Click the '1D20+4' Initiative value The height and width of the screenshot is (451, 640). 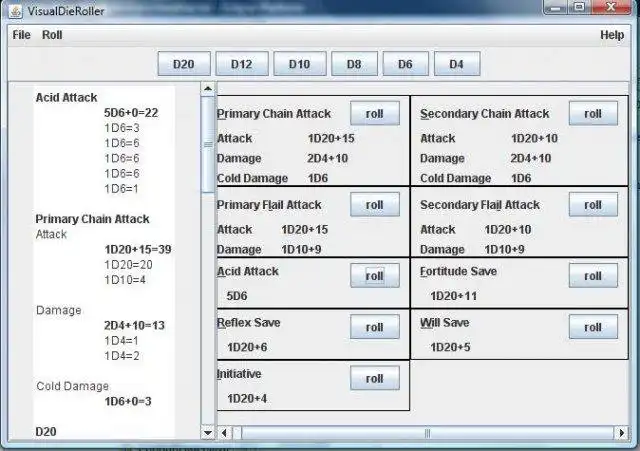[x=247, y=398]
